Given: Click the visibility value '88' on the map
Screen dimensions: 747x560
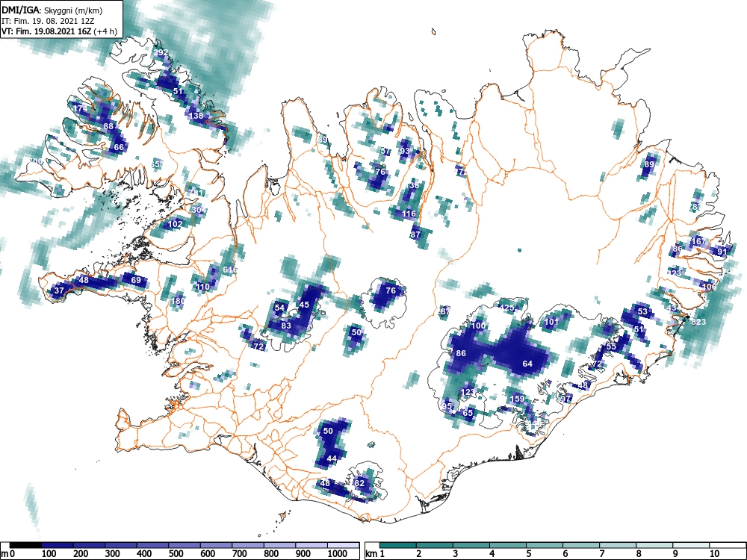Looking at the screenshot, I should coord(108,126).
